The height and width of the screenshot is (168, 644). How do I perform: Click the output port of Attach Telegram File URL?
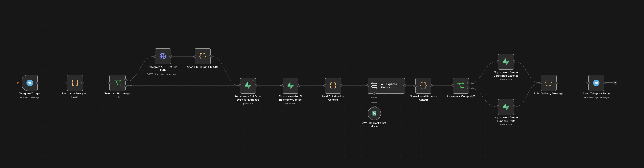coord(210,56)
